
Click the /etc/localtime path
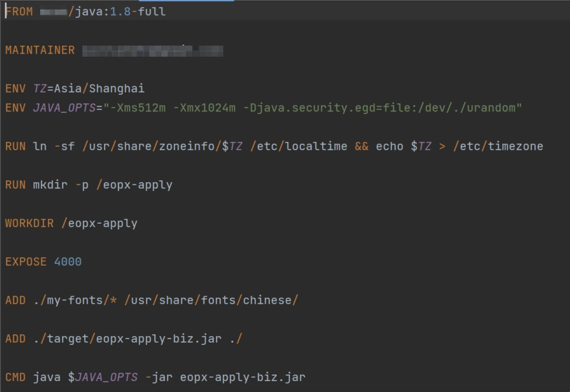tap(299, 146)
